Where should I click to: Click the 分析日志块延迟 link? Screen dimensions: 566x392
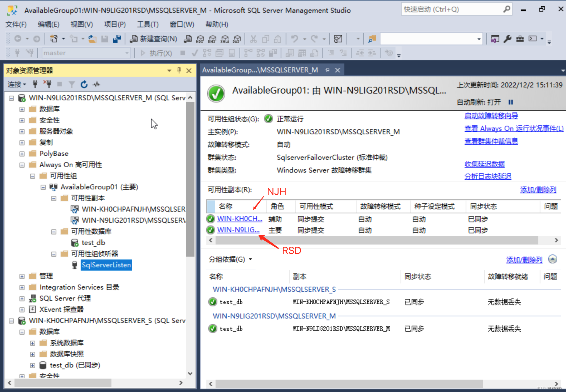click(488, 177)
